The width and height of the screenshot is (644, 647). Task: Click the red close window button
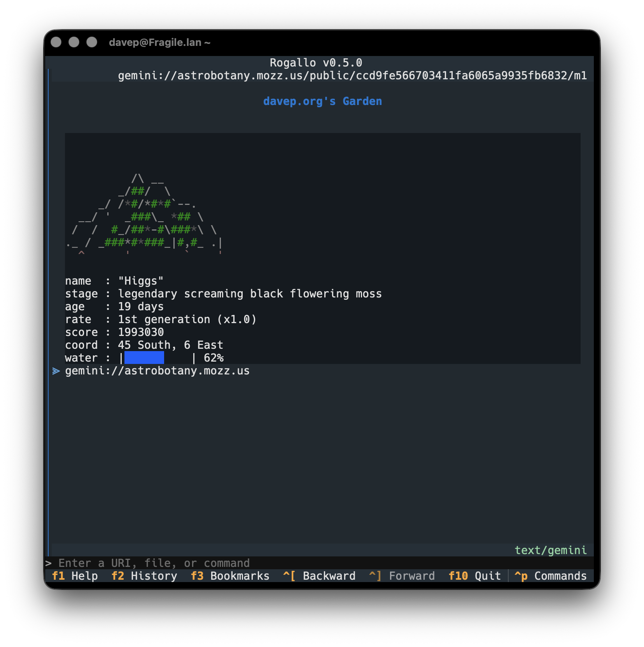pyautogui.click(x=56, y=42)
